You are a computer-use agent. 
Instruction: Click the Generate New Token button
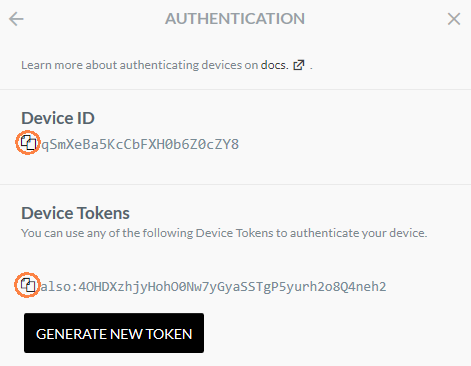pyautogui.click(x=114, y=333)
